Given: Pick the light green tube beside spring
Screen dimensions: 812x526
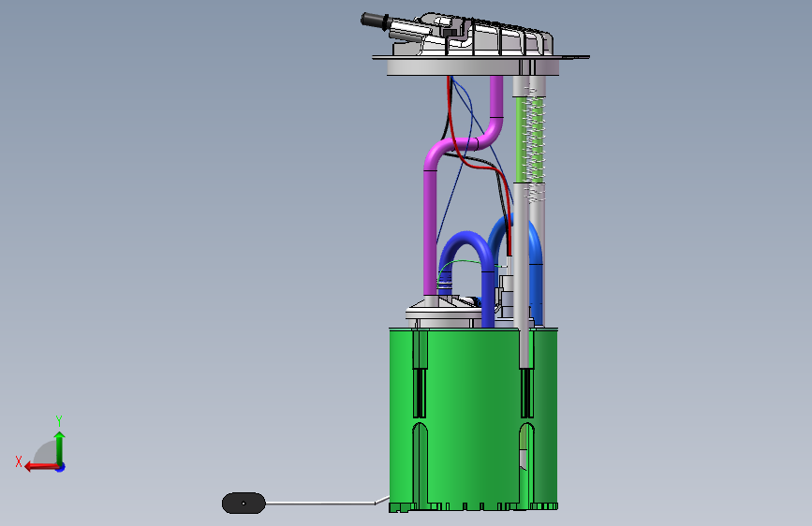Looking at the screenshot, I should click(x=522, y=139).
